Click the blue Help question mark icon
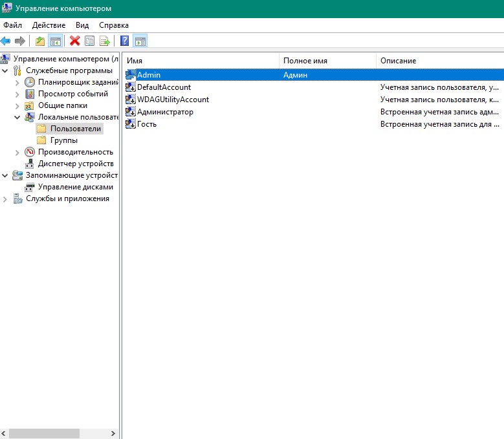 [x=124, y=41]
